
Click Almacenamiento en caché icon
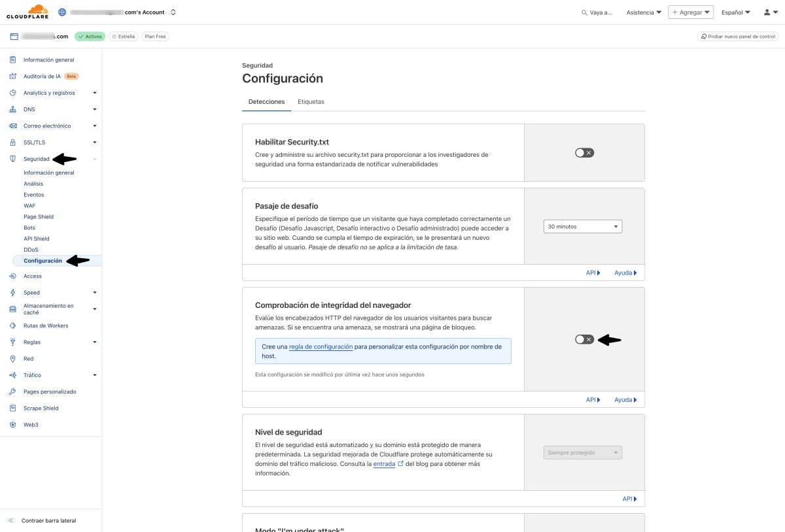12,308
